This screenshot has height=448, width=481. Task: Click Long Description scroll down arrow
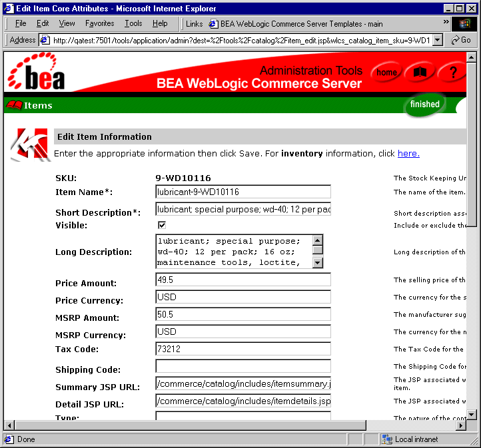pyautogui.click(x=318, y=263)
